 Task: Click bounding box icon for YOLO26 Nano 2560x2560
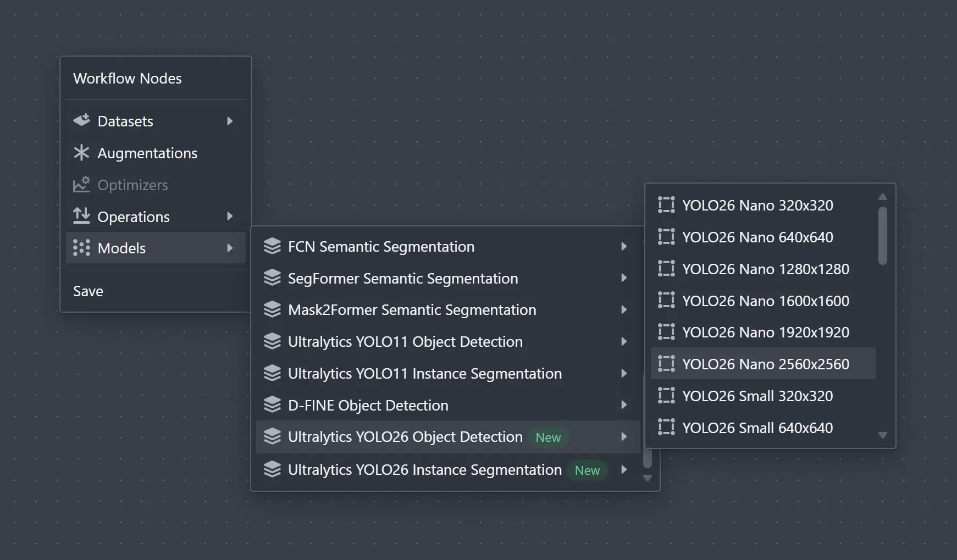click(x=666, y=364)
